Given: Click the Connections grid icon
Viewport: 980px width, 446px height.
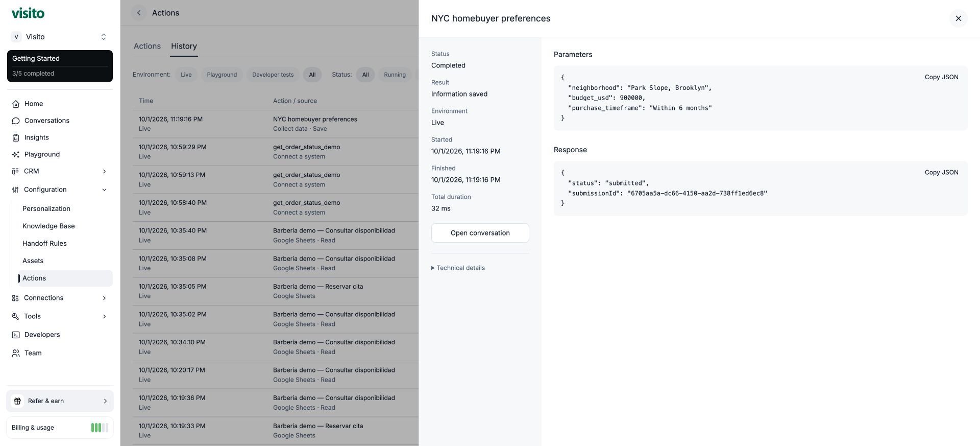Looking at the screenshot, I should click(x=15, y=298).
